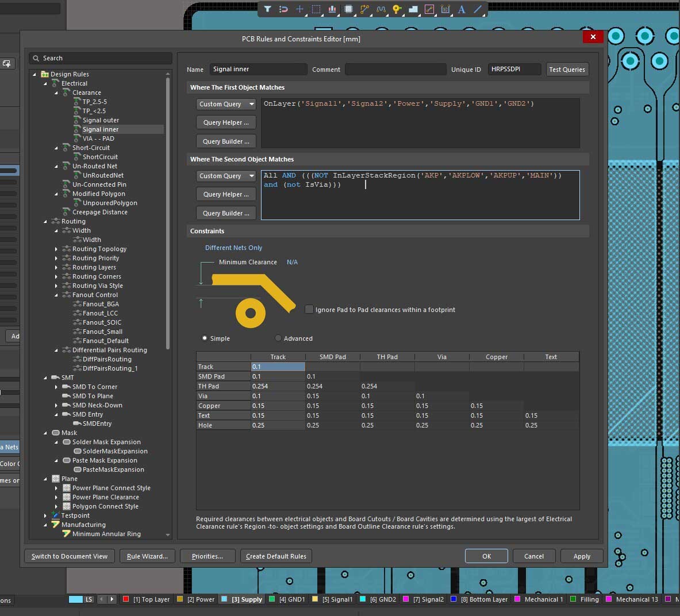This screenshot has width=680, height=616.
Task: Select the Place Via tool
Action: pyautogui.click(x=397, y=9)
